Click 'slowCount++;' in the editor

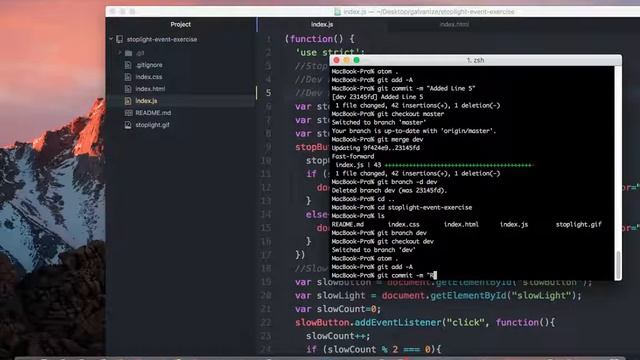tap(338, 336)
